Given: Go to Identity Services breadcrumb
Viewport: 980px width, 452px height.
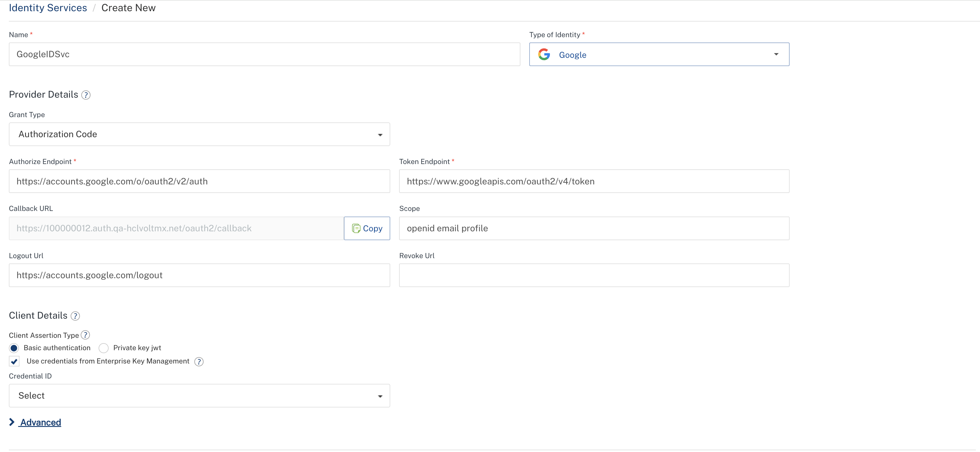Looking at the screenshot, I should [x=48, y=8].
